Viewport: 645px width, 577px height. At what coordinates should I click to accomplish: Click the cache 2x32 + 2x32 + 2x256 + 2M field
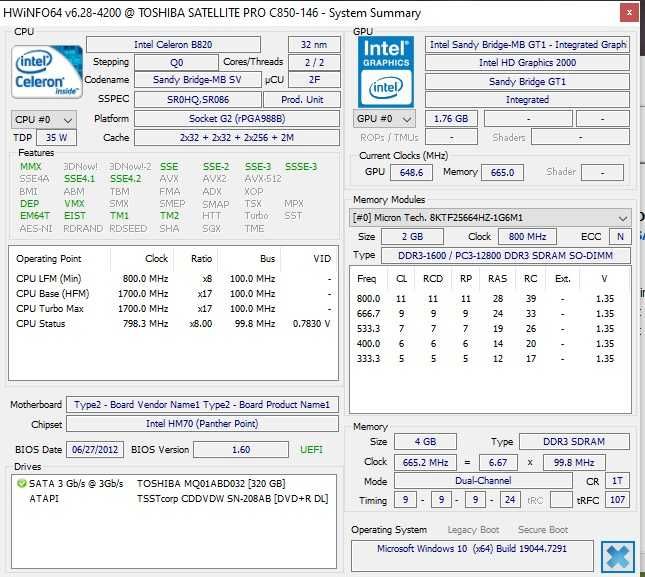tap(237, 137)
